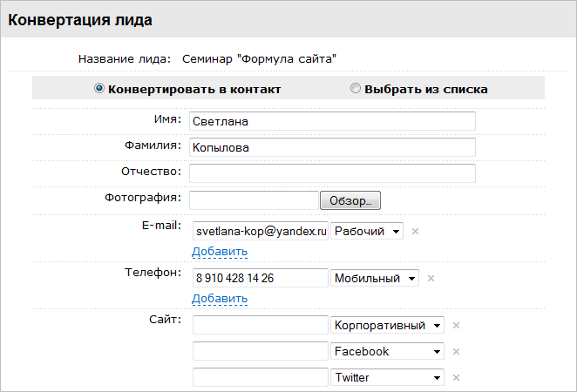
Task: Remove the Корпоративный site row x icon
Action: point(456,326)
